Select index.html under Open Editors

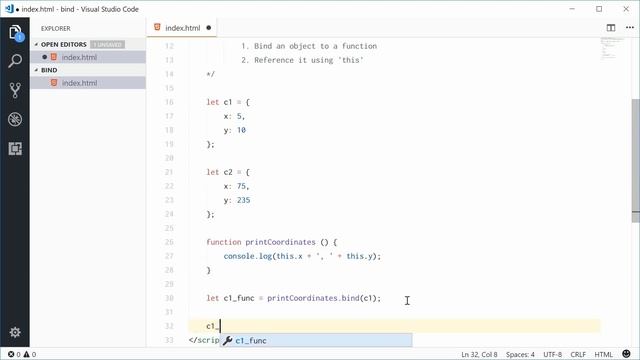88,57
